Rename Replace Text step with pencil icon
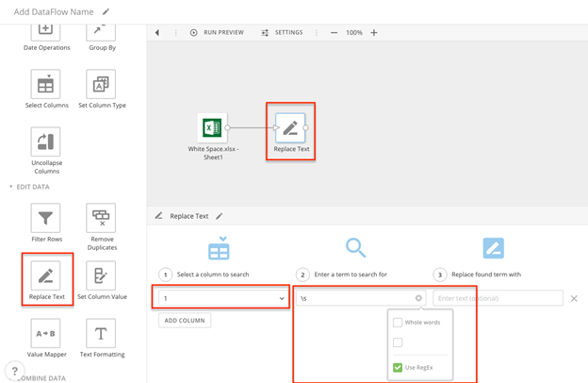This screenshot has width=588, height=383. point(220,216)
